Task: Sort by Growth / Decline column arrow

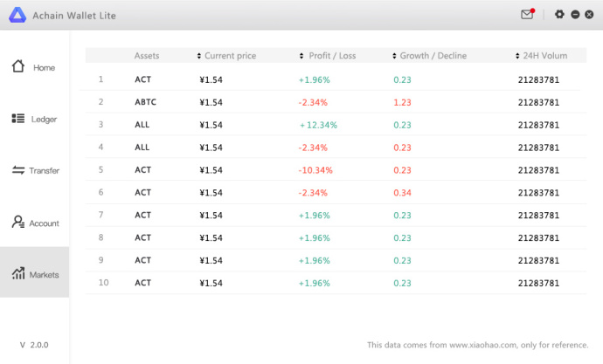Action: (395, 56)
